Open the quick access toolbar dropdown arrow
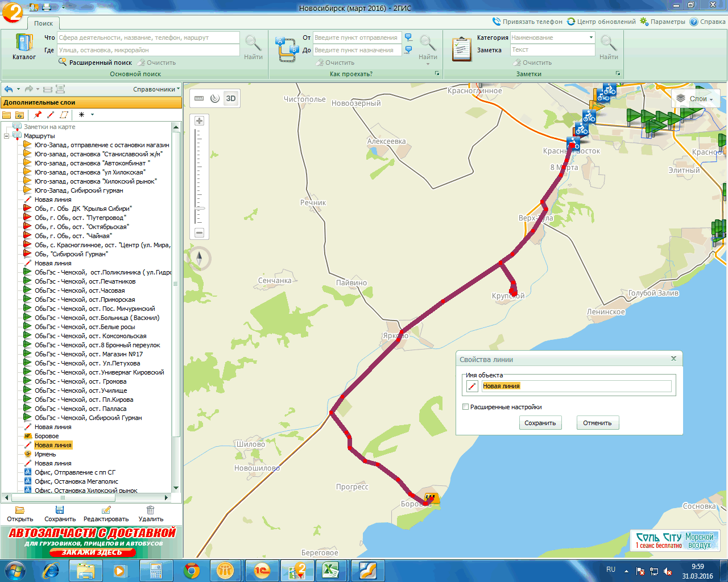The image size is (728, 582). pos(63,7)
